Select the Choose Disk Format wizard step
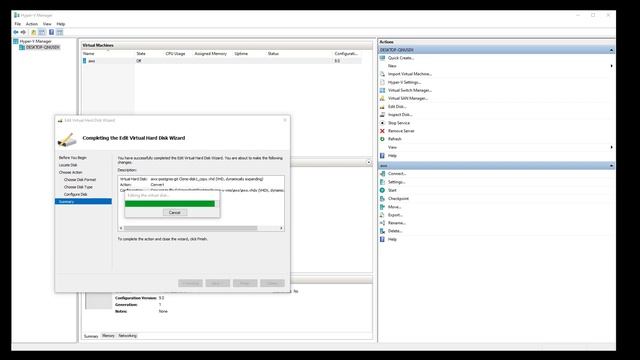 (80, 180)
